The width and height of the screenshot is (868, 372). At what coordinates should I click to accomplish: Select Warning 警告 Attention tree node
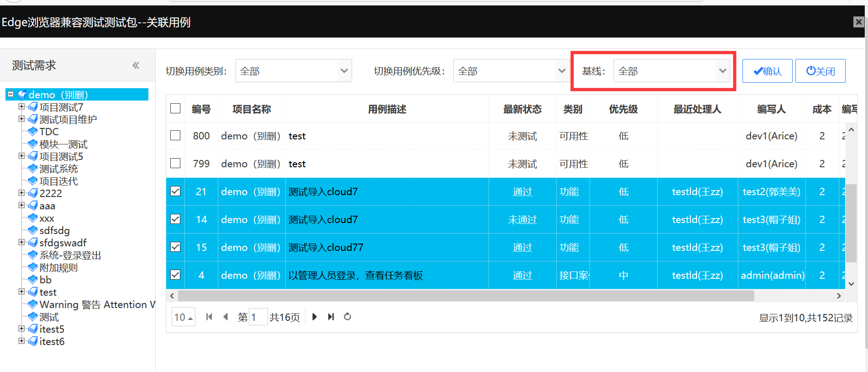click(97, 304)
